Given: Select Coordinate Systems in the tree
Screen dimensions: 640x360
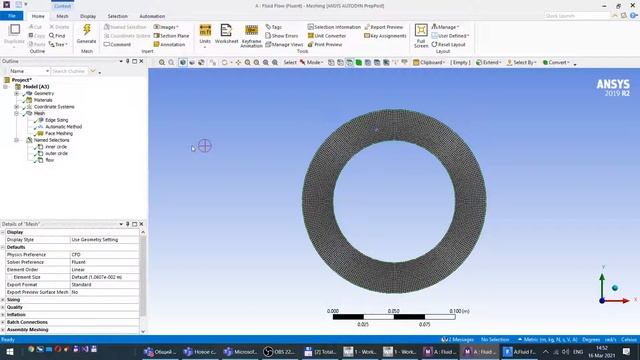Looking at the screenshot, I should pos(54,107).
